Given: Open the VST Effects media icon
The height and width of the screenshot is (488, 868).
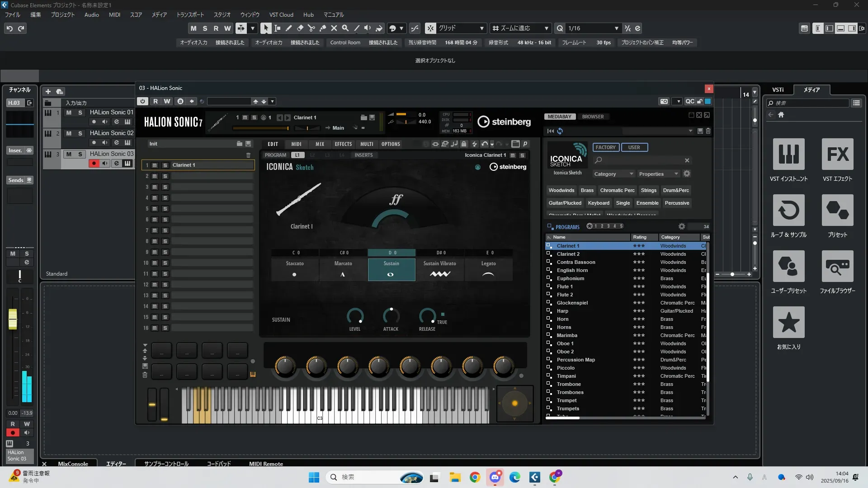Looking at the screenshot, I should tap(837, 154).
